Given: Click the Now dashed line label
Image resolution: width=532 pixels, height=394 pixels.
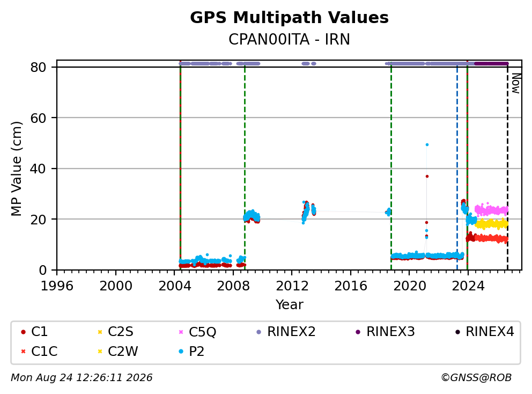Looking at the screenshot, I should [516, 84].
